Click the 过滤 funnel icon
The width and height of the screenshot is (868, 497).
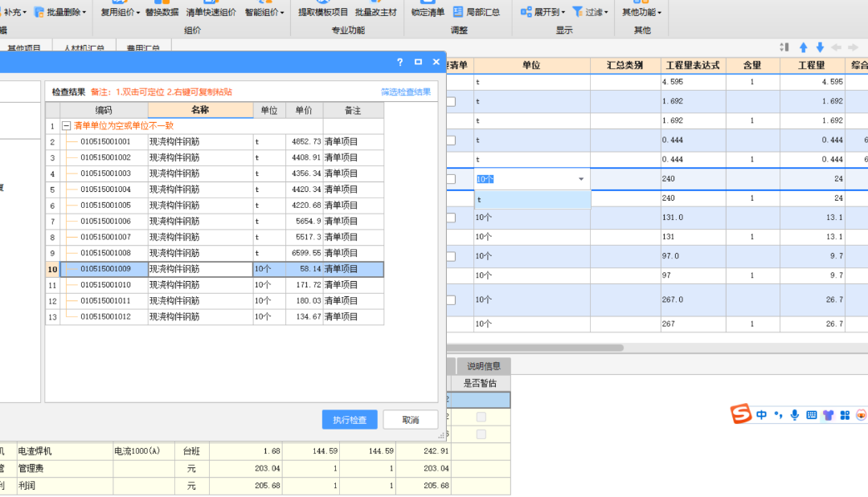[x=577, y=11]
